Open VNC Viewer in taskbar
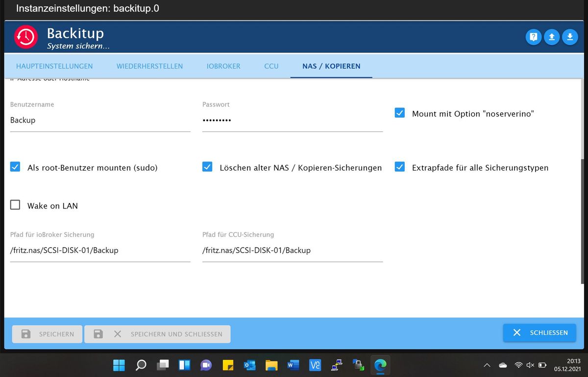Viewport: 588px width, 377px height. click(x=315, y=365)
